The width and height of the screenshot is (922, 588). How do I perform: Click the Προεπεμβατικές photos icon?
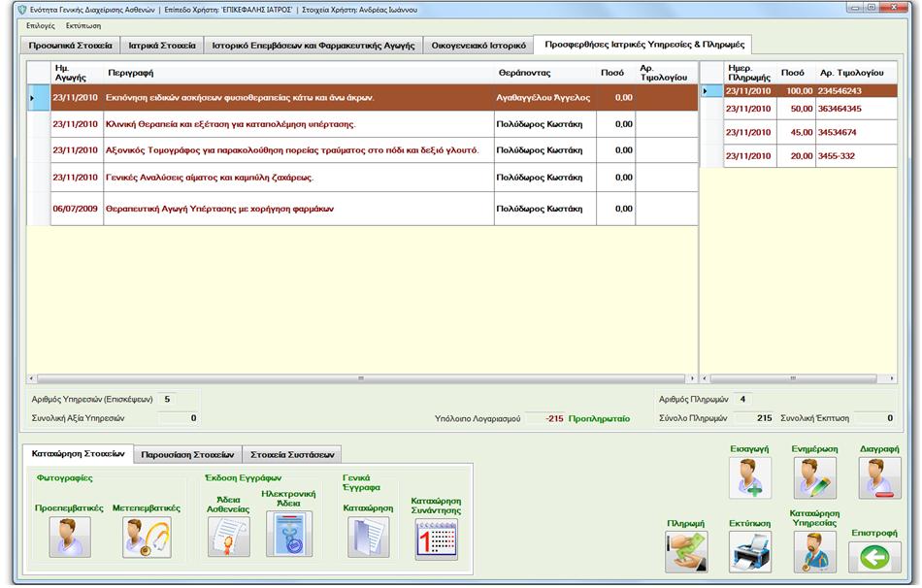(70, 537)
